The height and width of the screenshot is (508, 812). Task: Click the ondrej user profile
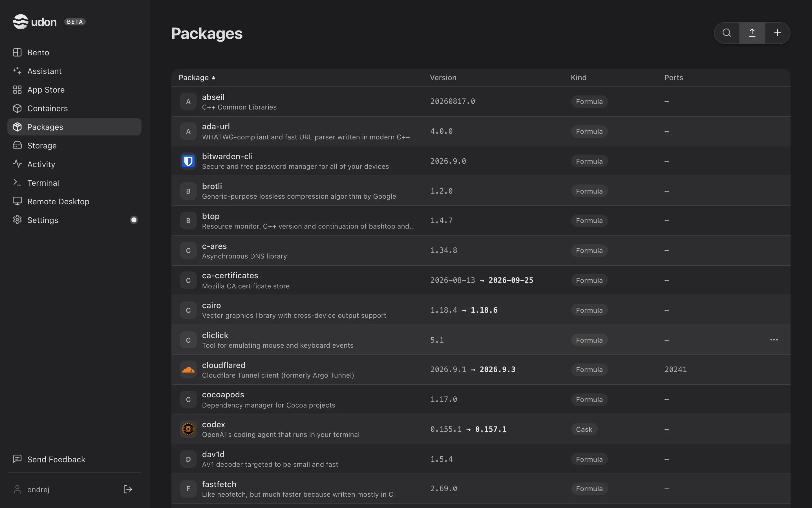[31, 490]
